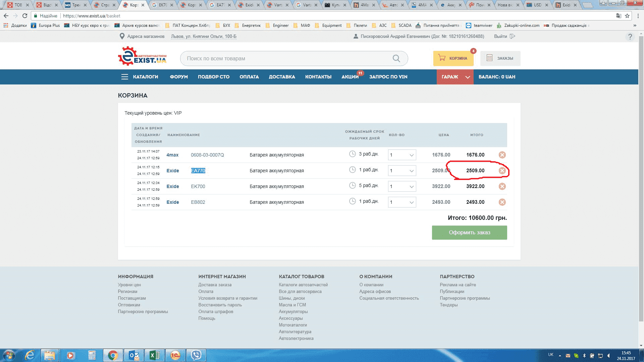Screen dimensions: 644x362
Task: Click the Аккумуляторы footer link
Action: tap(293, 311)
